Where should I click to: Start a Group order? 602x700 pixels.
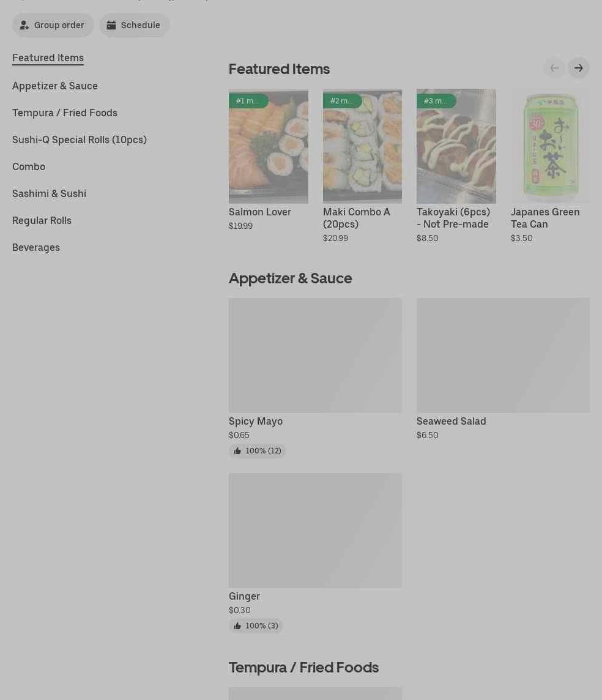tap(53, 25)
